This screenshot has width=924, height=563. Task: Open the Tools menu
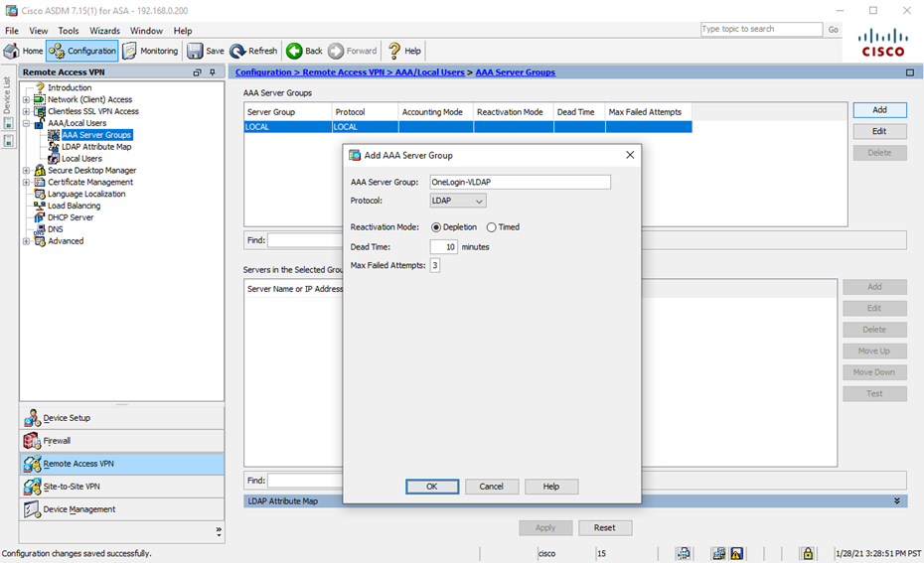(x=69, y=31)
